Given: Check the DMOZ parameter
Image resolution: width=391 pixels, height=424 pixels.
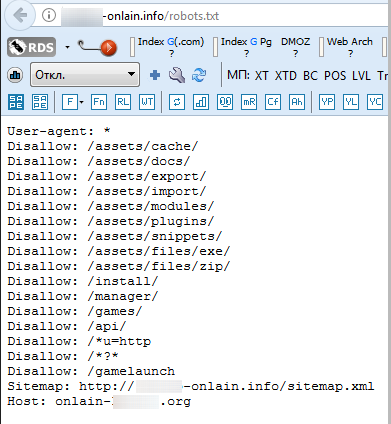Looking at the screenshot, I should [x=295, y=47].
